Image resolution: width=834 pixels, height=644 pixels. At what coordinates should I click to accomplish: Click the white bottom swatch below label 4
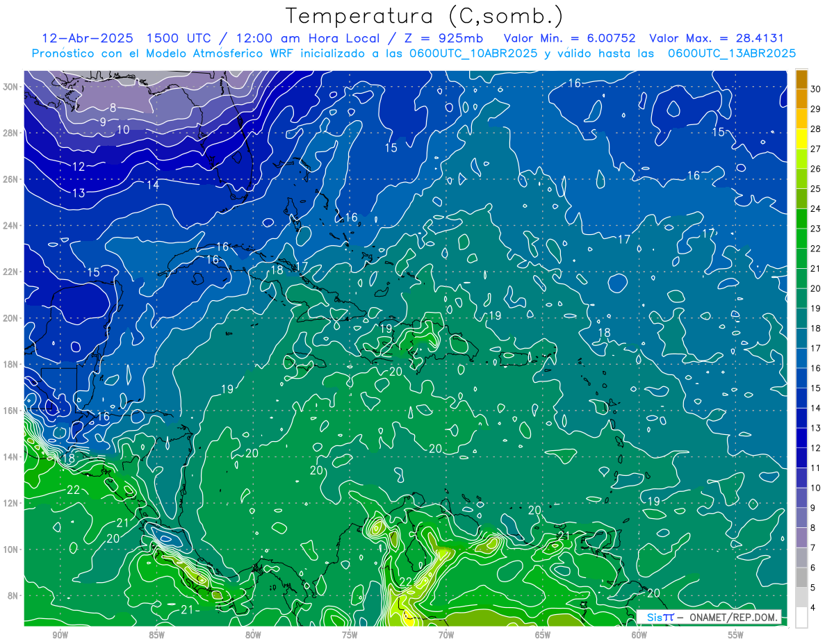[802, 618]
